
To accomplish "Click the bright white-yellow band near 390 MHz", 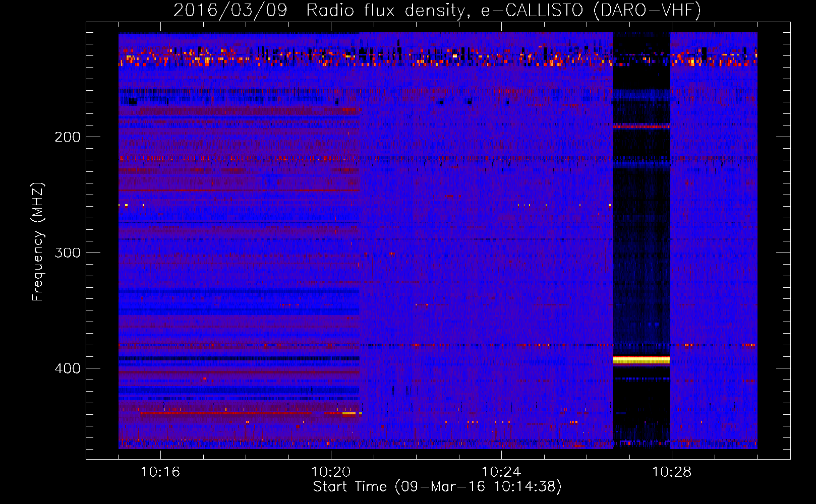I will (x=641, y=360).
